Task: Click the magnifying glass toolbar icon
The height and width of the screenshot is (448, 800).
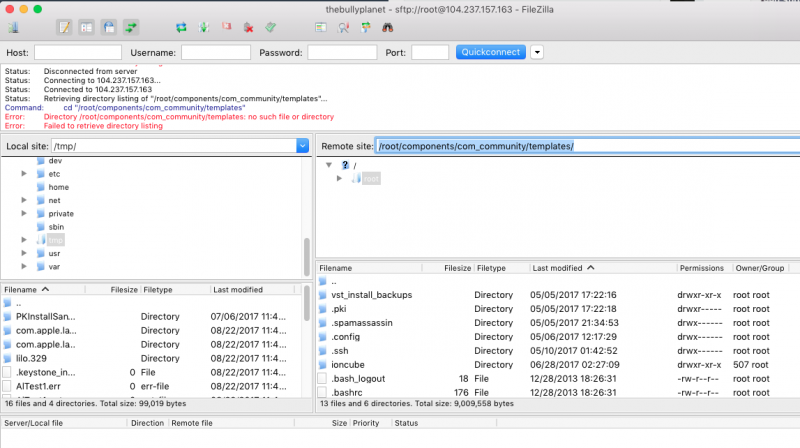Action: click(343, 28)
